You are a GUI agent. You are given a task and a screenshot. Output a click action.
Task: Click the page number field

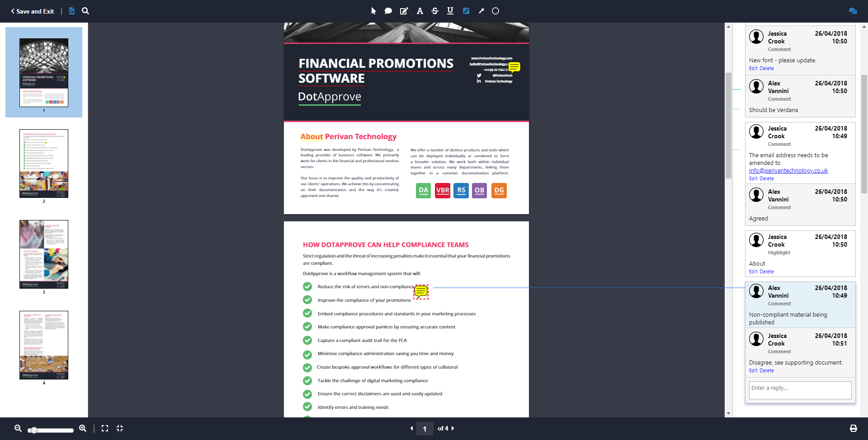coord(425,429)
